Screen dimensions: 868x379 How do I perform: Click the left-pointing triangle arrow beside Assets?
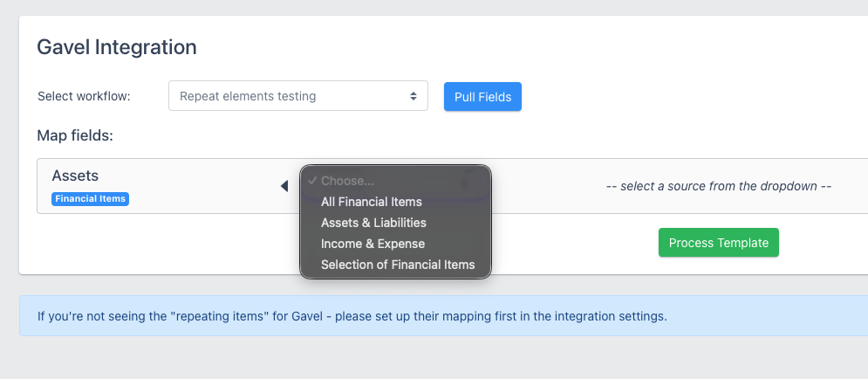[284, 186]
